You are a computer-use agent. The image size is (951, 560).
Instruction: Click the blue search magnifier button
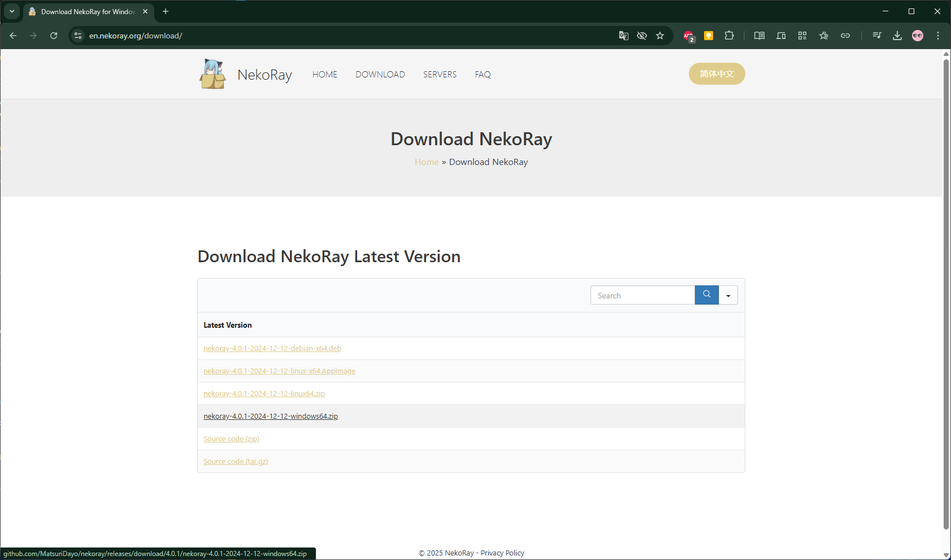pos(707,295)
